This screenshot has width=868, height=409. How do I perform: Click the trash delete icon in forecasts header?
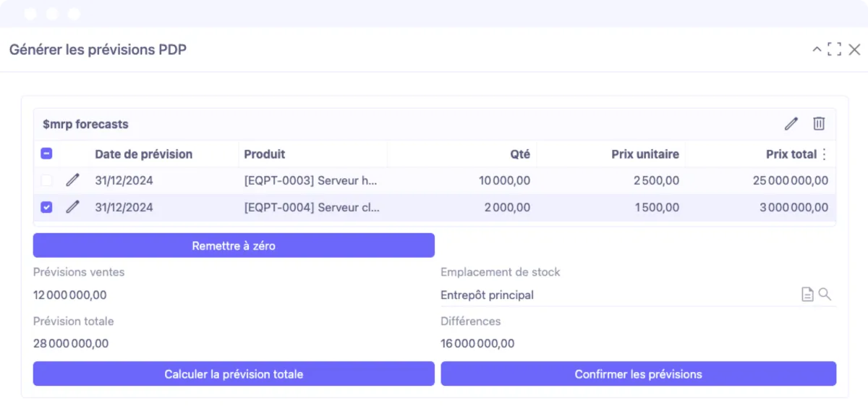819,124
